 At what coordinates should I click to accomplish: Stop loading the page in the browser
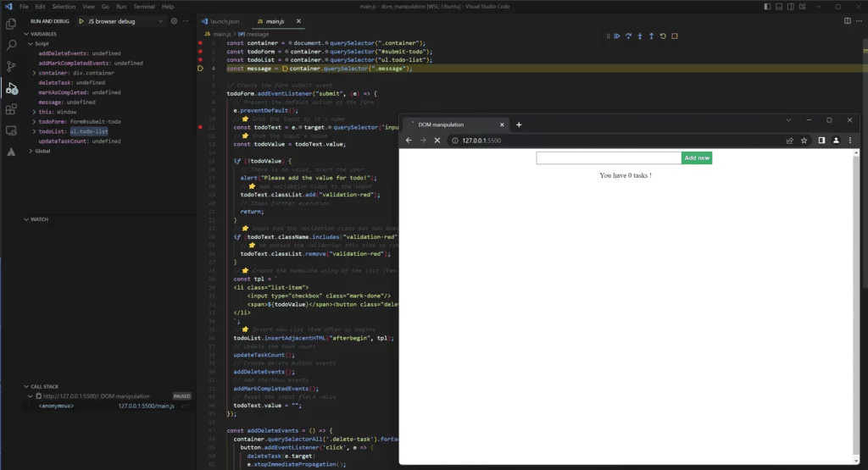click(x=437, y=141)
